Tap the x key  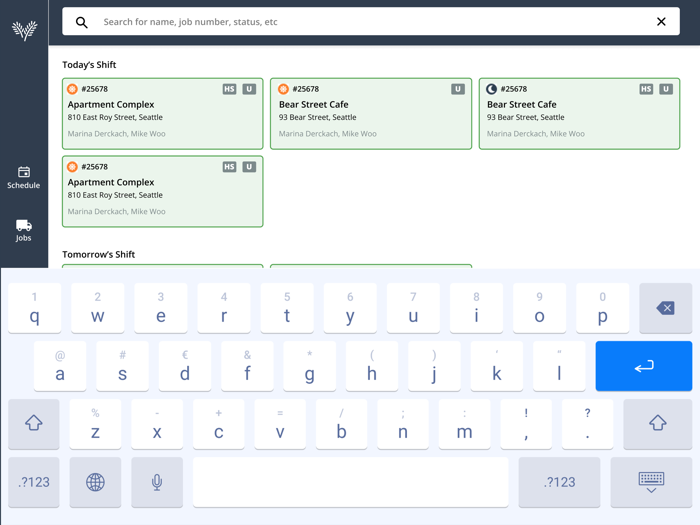[157, 424]
